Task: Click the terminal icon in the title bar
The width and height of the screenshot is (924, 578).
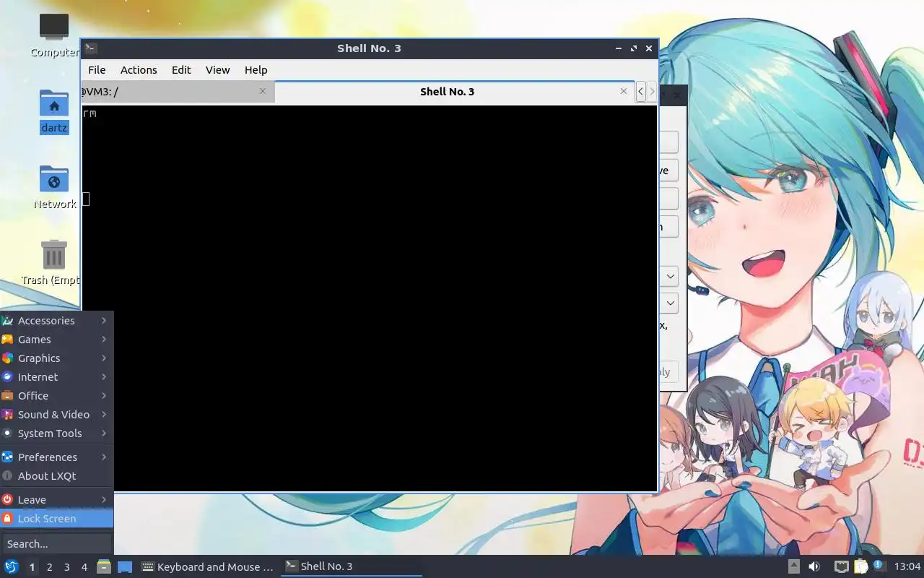Action: tap(90, 48)
